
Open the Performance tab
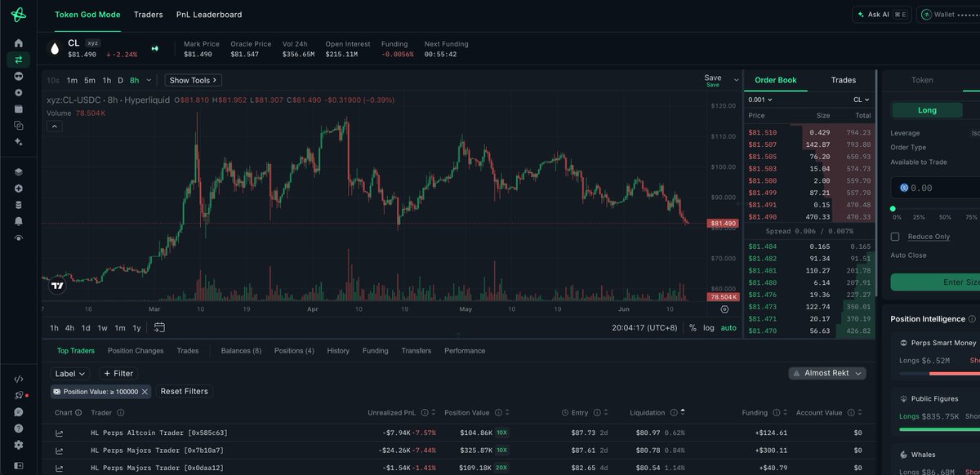pyautogui.click(x=465, y=351)
